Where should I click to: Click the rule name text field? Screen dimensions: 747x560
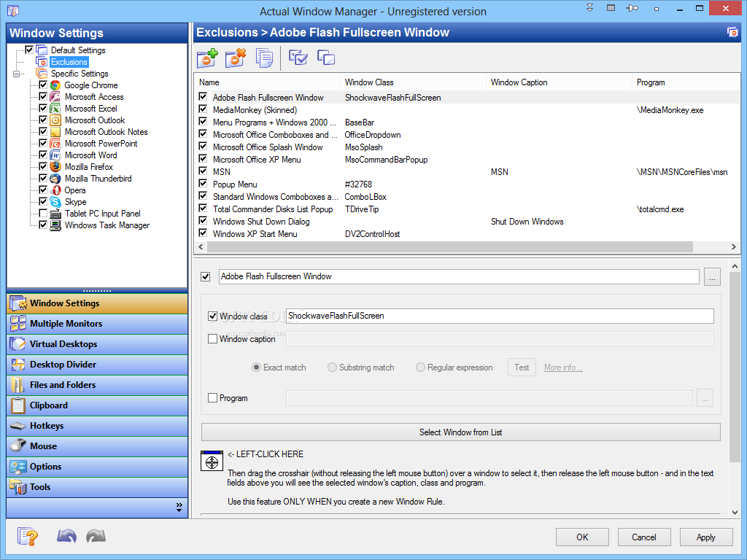[x=459, y=276]
